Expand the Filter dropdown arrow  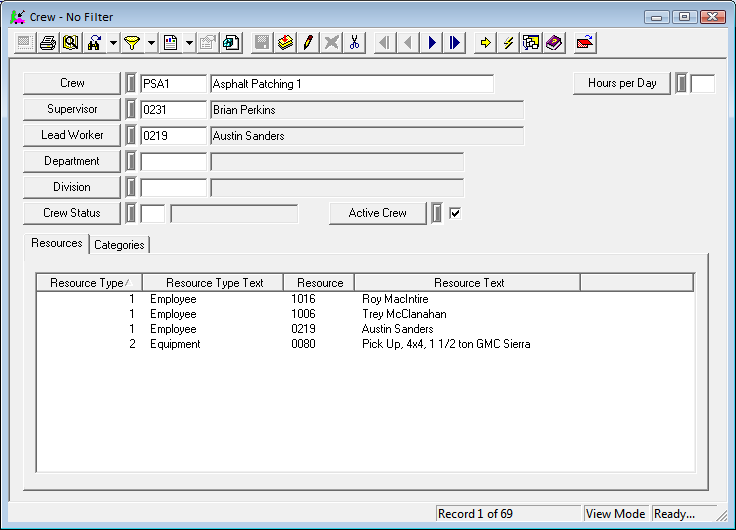[x=151, y=43]
